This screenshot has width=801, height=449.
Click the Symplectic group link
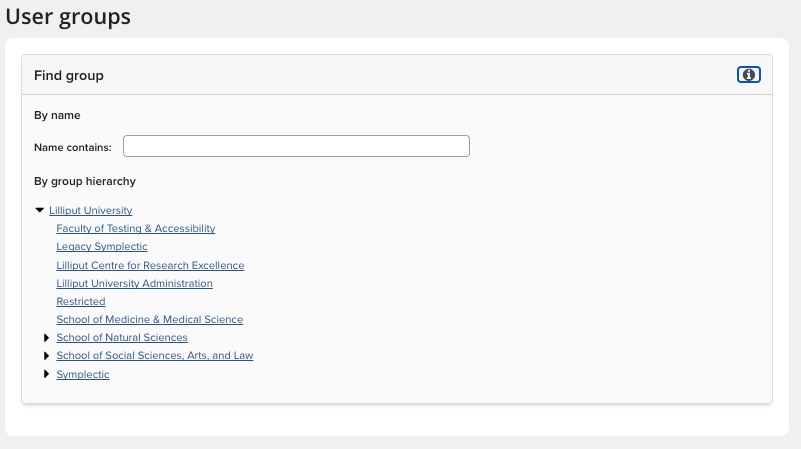(x=83, y=375)
